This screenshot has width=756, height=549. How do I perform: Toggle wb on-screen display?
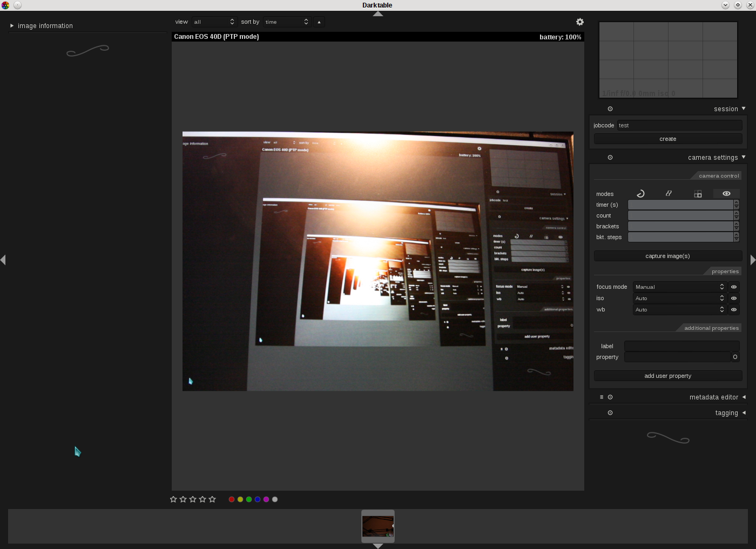(734, 310)
